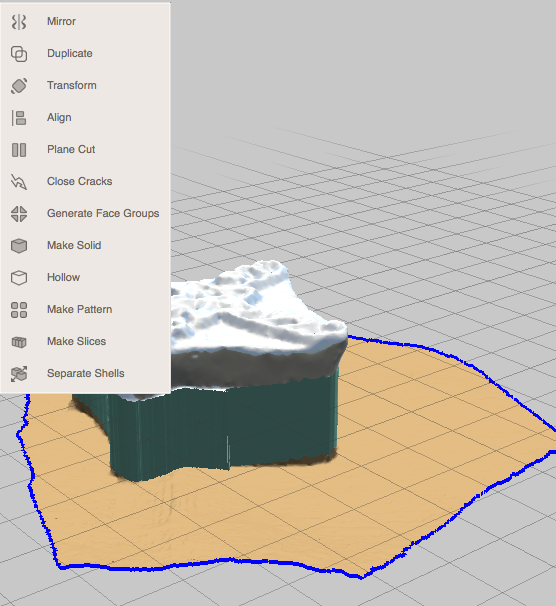Choose Mirror menu entry text
The height and width of the screenshot is (606, 556).
tap(61, 21)
